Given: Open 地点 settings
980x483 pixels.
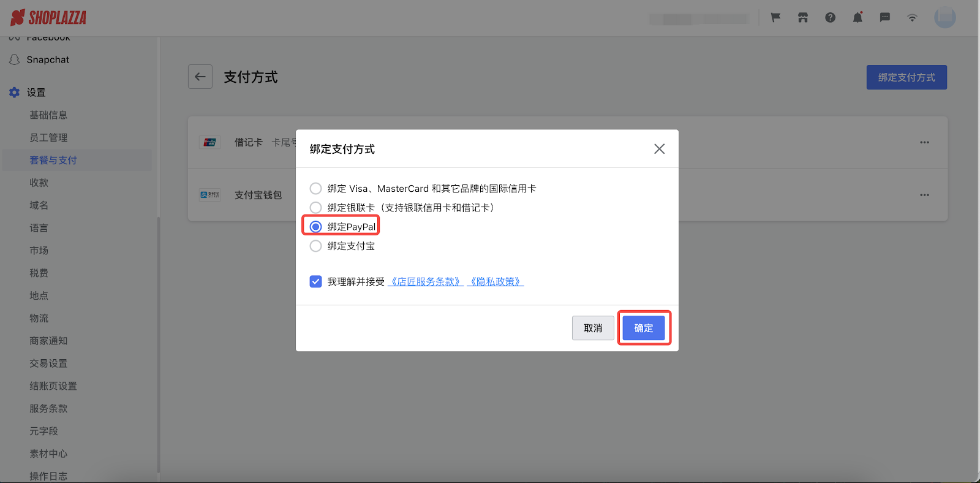Looking at the screenshot, I should coord(39,295).
